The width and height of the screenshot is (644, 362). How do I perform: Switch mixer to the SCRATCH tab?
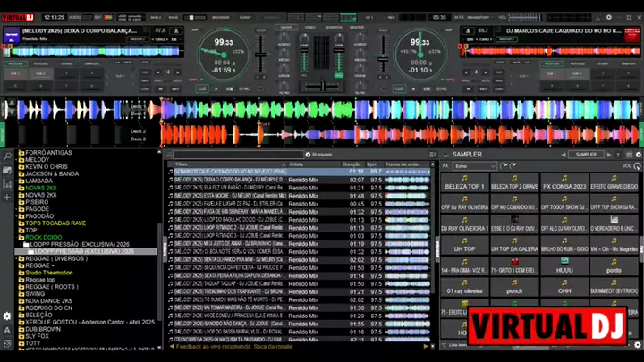point(334,28)
